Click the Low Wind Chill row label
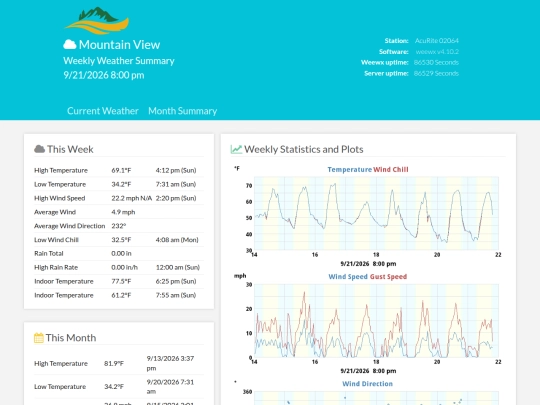The width and height of the screenshot is (540, 405). 56,240
